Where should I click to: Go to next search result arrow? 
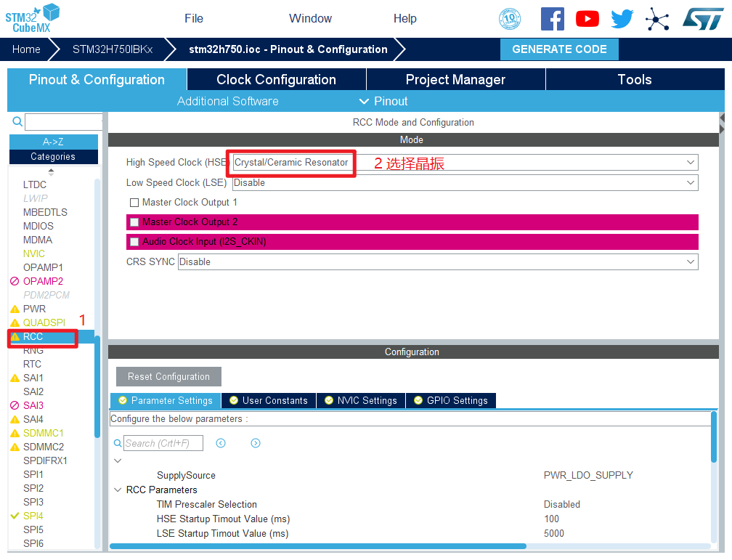[256, 443]
